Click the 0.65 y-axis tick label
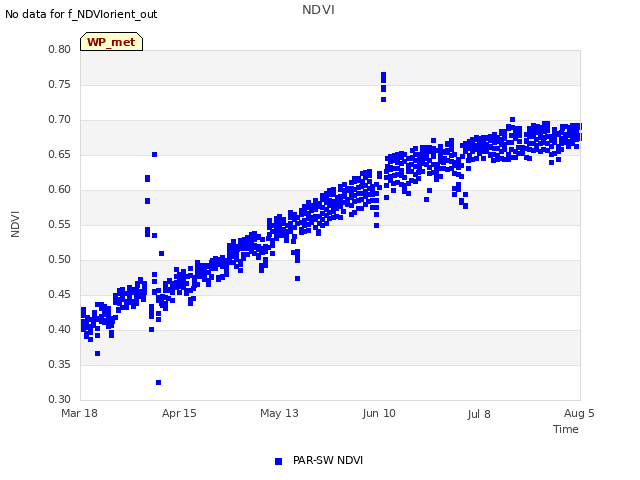Image resolution: width=640 pixels, height=480 pixels. pos(60,154)
